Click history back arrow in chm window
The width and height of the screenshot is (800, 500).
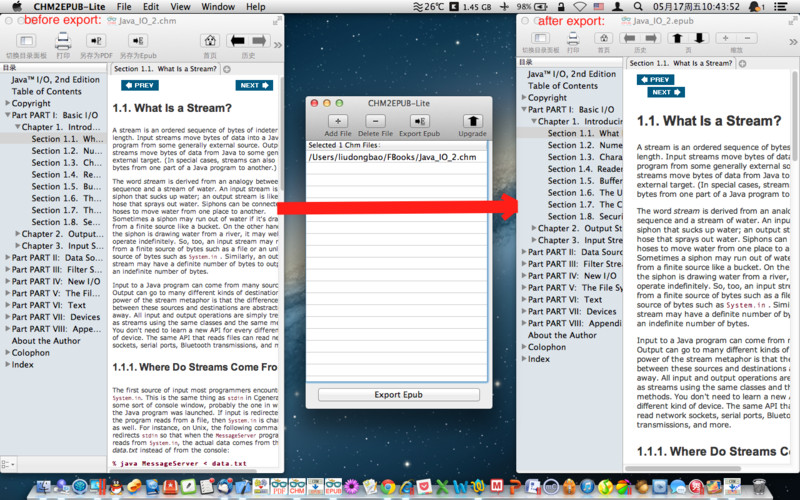[237, 41]
